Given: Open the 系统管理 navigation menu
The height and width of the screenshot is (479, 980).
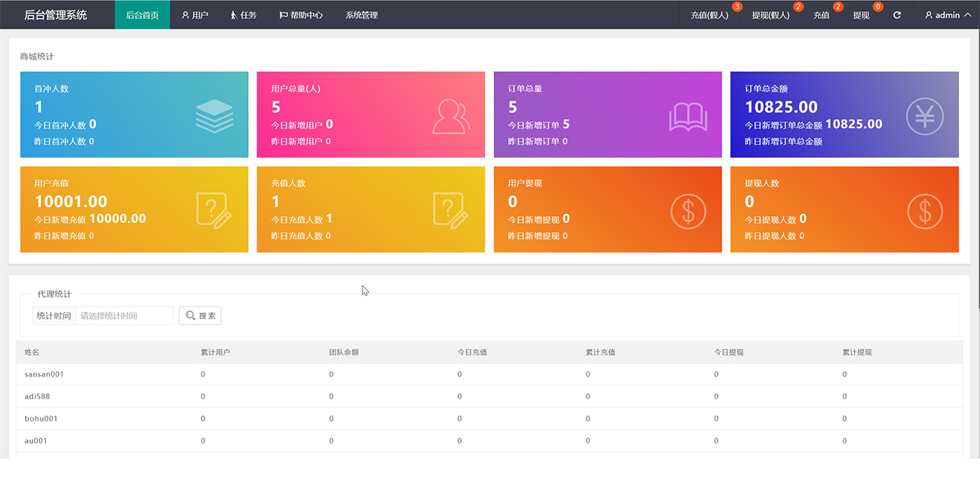Looking at the screenshot, I should pyautogui.click(x=361, y=15).
